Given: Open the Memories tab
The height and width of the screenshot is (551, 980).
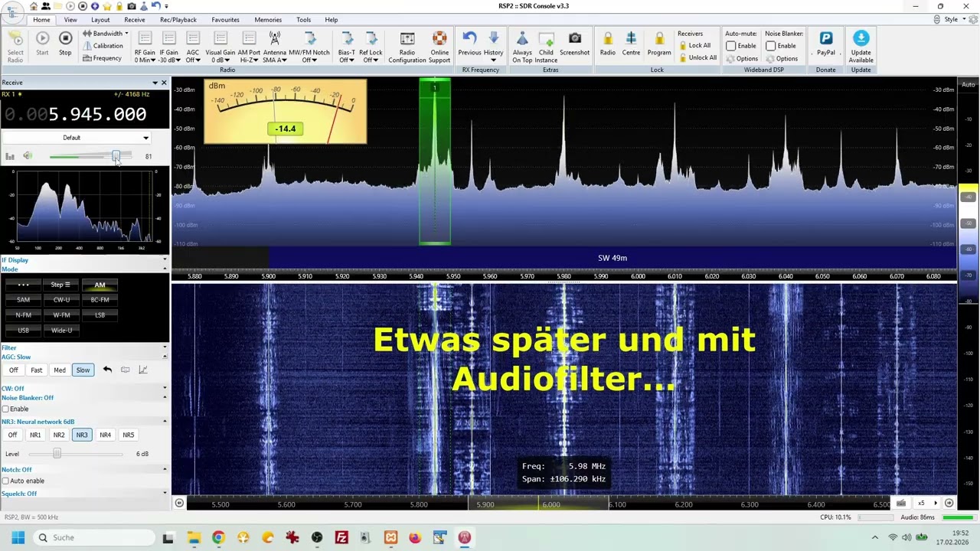Looking at the screenshot, I should pos(268,20).
